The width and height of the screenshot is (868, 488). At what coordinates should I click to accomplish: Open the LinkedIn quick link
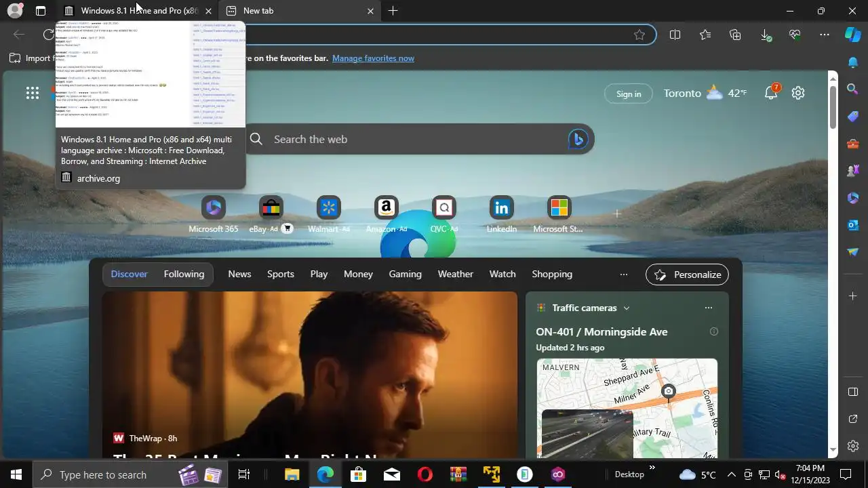click(x=502, y=215)
